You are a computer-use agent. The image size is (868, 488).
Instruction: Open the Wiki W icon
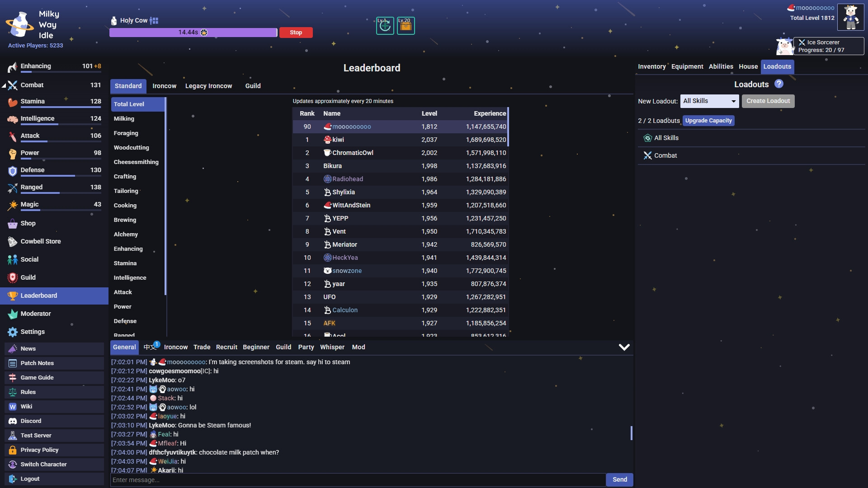coord(13,406)
